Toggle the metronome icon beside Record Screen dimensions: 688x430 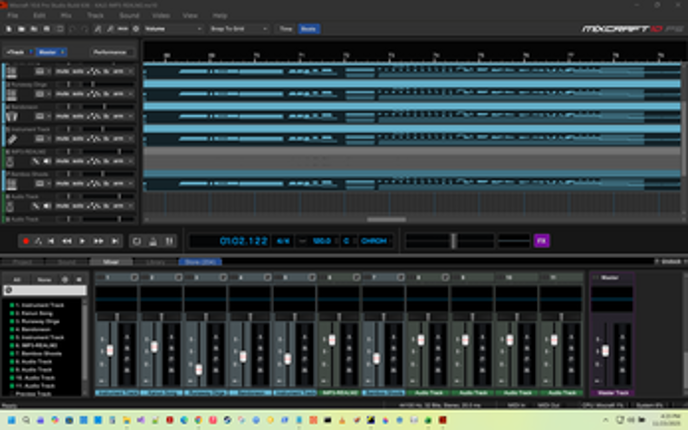[x=38, y=241]
